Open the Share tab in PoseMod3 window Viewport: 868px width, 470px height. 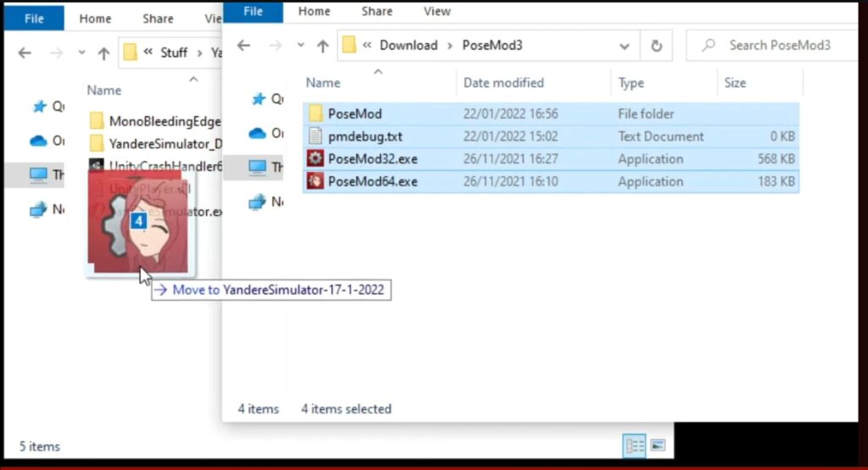tap(376, 12)
